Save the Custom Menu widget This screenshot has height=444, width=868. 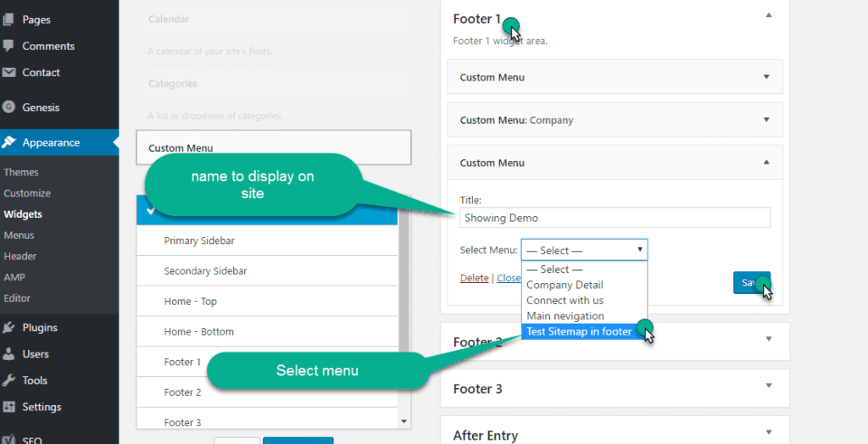point(752,282)
